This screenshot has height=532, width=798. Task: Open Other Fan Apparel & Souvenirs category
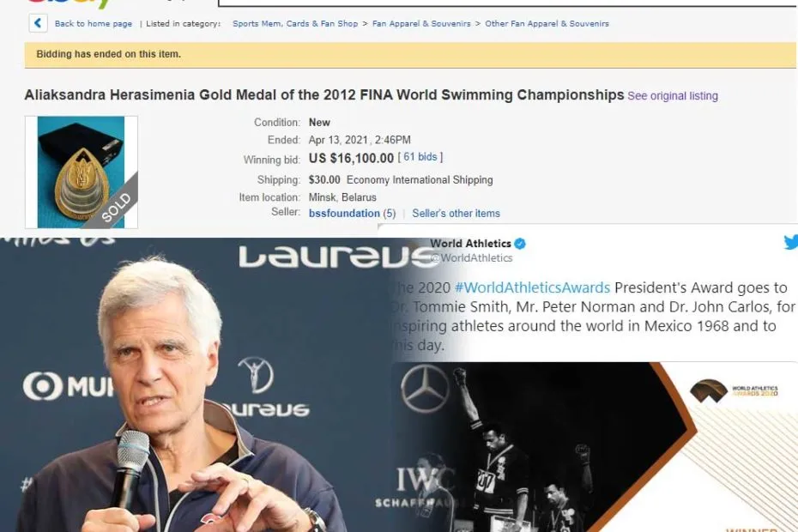point(547,23)
